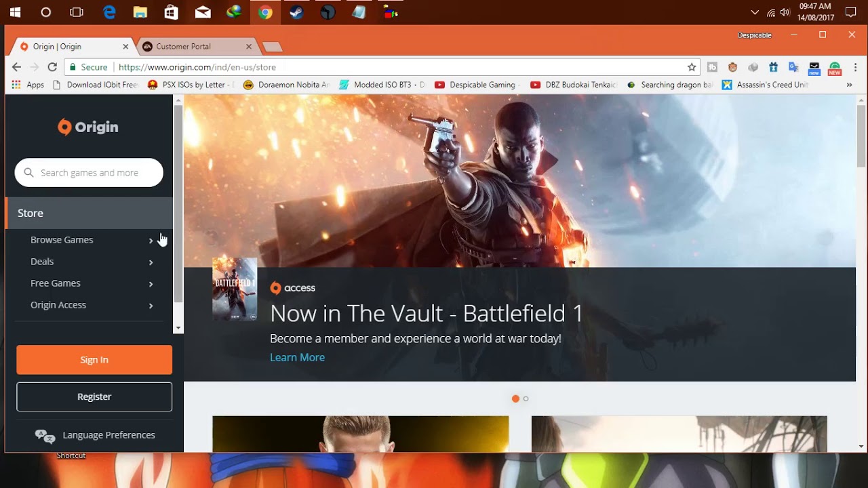Open the Windows Start menu
868x488 pixels.
(x=15, y=12)
